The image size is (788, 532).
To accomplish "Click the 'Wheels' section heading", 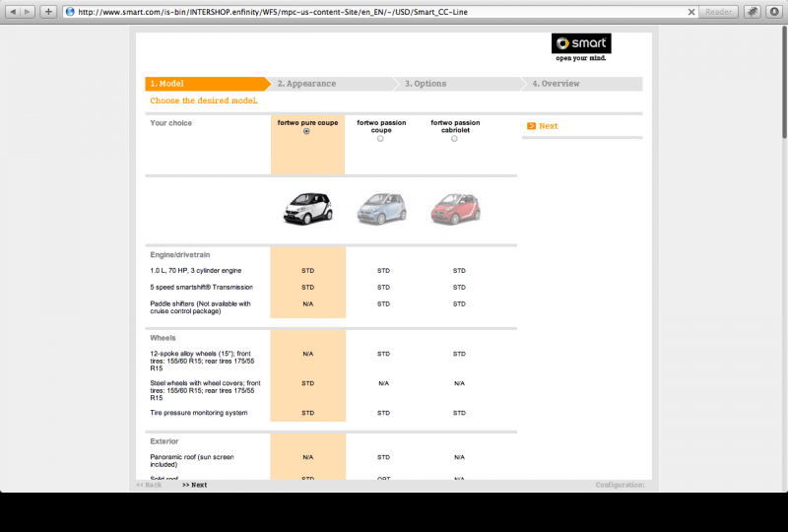I will tap(163, 338).
